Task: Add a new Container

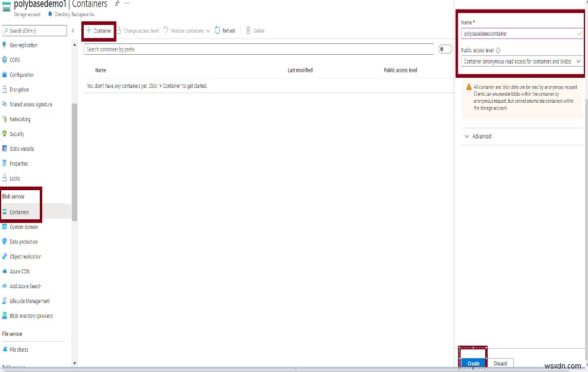Action: tap(99, 31)
